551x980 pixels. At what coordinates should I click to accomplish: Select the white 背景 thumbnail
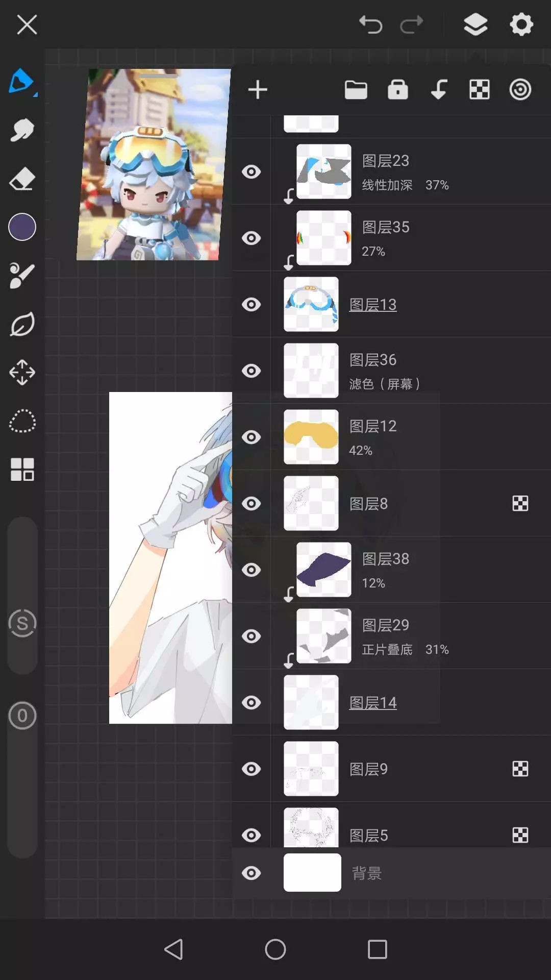(x=312, y=873)
